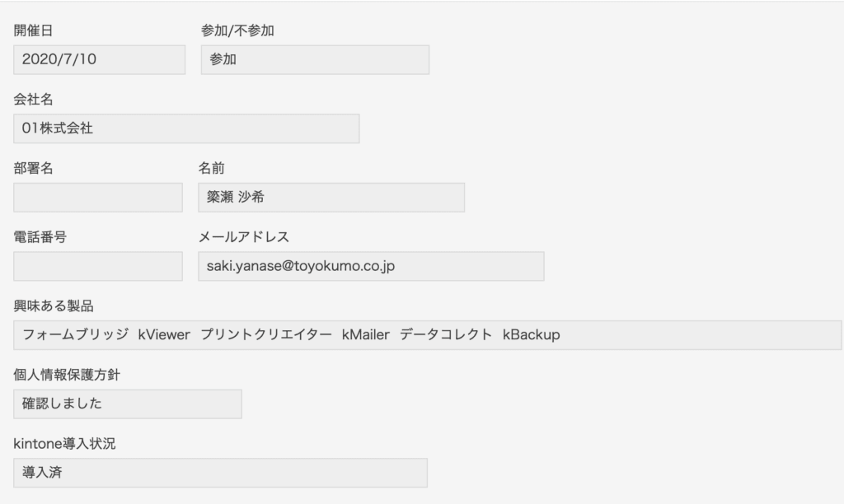Click the メールアドレス field with saki.yanase address

click(x=371, y=266)
